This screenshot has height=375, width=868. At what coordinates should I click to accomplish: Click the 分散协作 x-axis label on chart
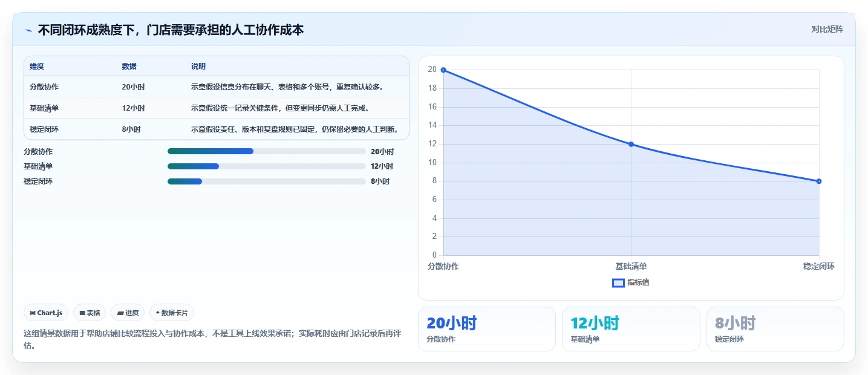click(443, 266)
